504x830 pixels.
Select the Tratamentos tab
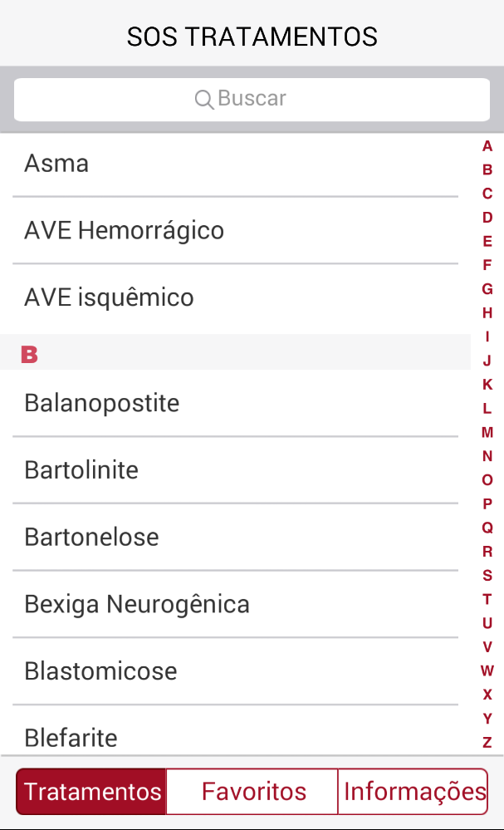click(92, 792)
